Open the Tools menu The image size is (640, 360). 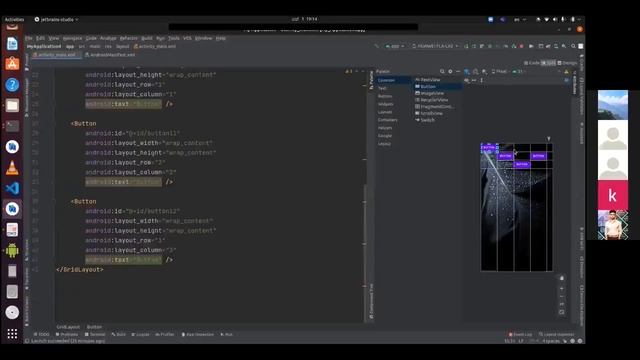point(174,38)
